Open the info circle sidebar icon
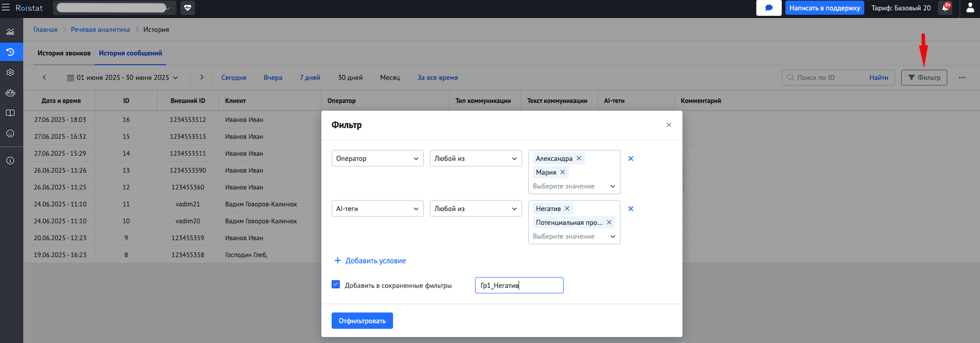980x343 pixels. [x=10, y=161]
